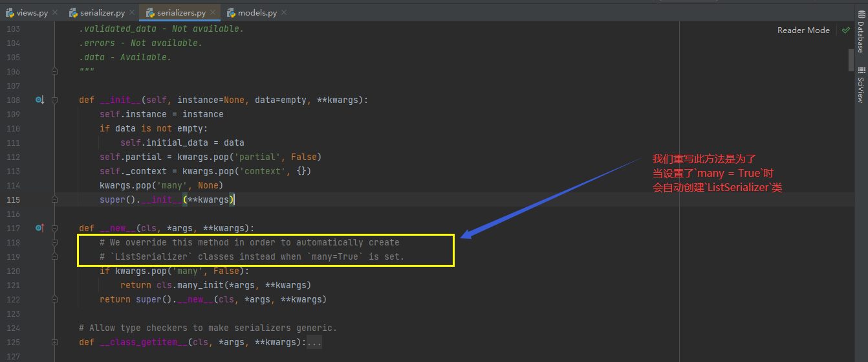Switch to the views.py tab
Screen dimensions: 868x362
[x=31, y=13]
